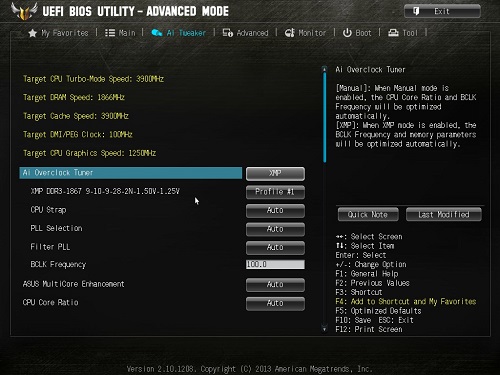Open the Ai Overclock Tuner XMP dropdown

click(x=275, y=173)
